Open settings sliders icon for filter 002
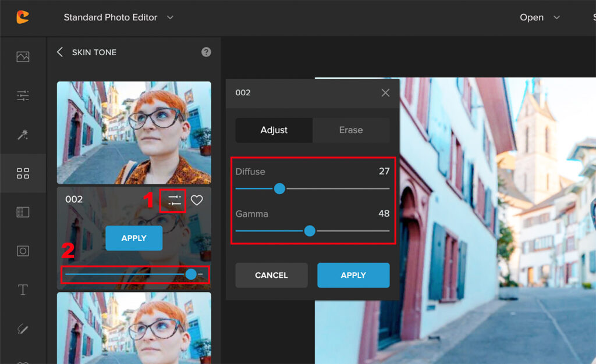596x364 pixels. pyautogui.click(x=175, y=201)
